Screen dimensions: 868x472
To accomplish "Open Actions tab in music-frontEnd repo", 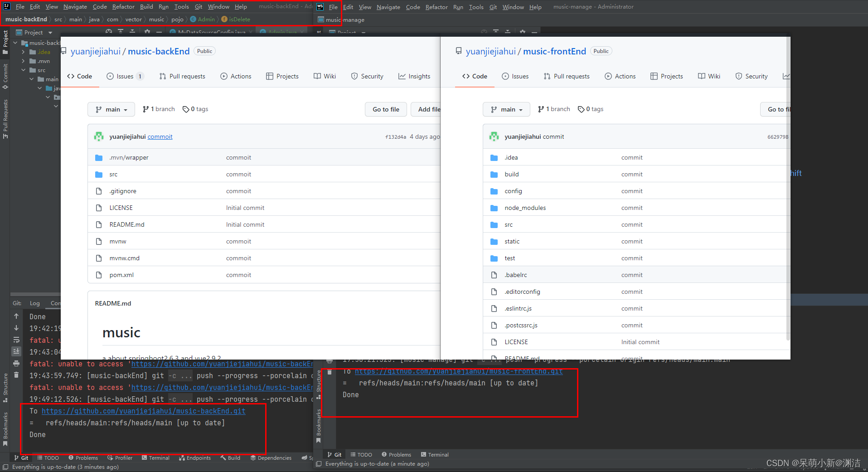I will (x=620, y=76).
